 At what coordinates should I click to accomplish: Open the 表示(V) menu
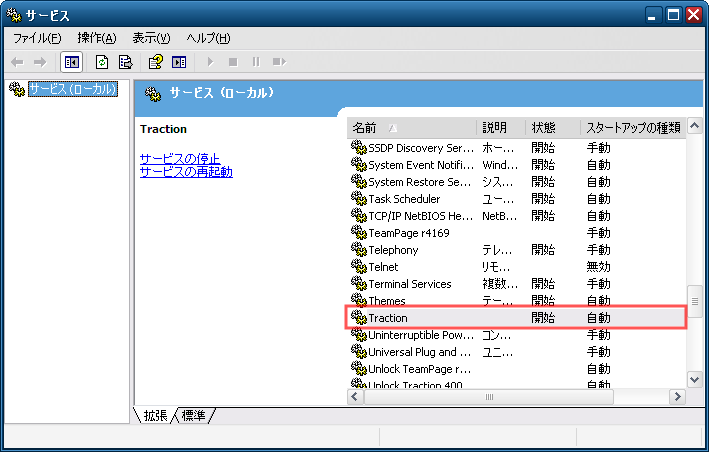(151, 38)
